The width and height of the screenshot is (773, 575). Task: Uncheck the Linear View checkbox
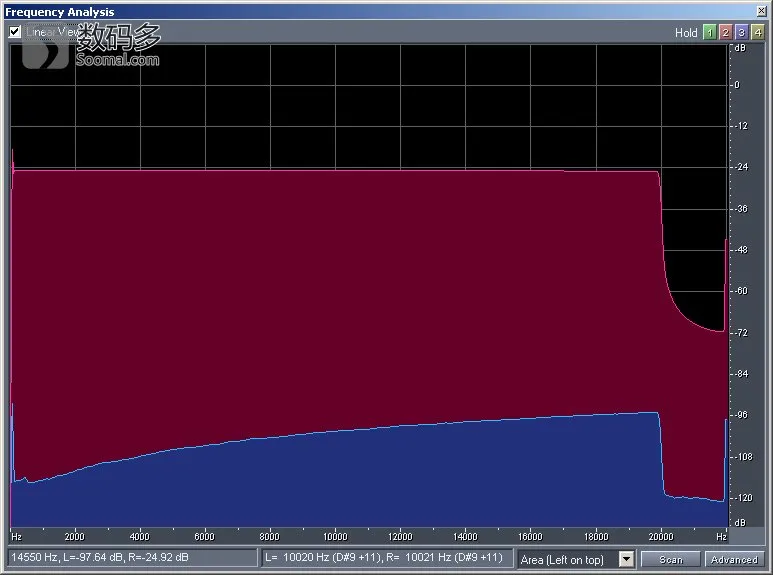tap(15, 32)
